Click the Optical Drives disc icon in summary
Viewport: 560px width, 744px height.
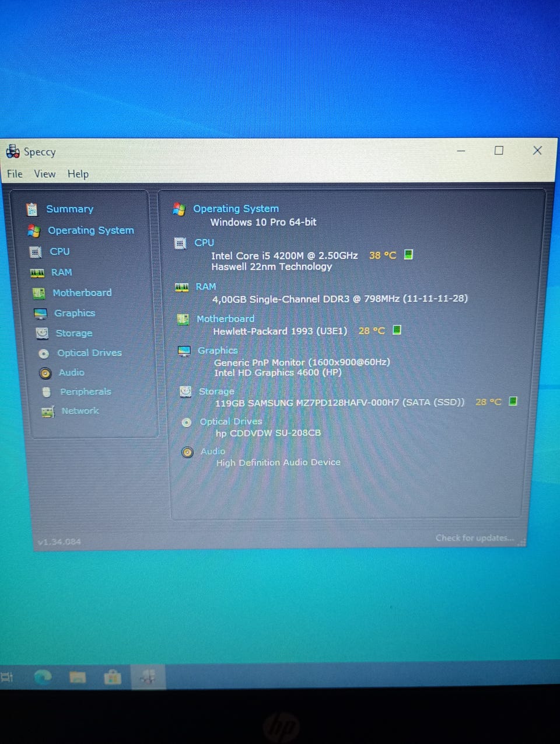coord(187,422)
